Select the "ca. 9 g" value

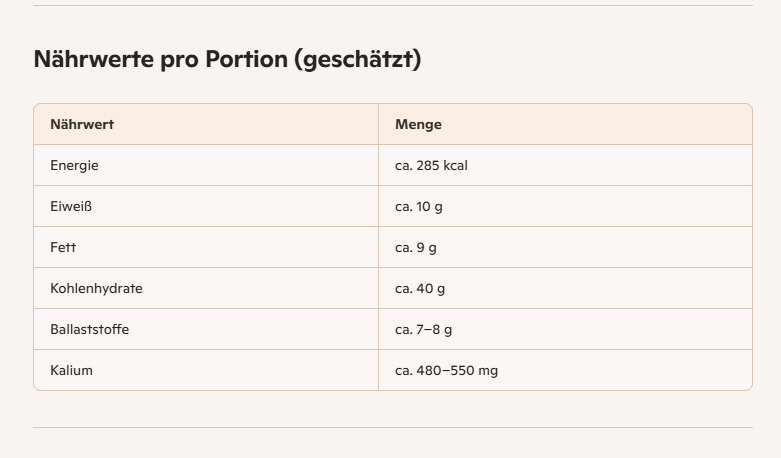(x=416, y=248)
